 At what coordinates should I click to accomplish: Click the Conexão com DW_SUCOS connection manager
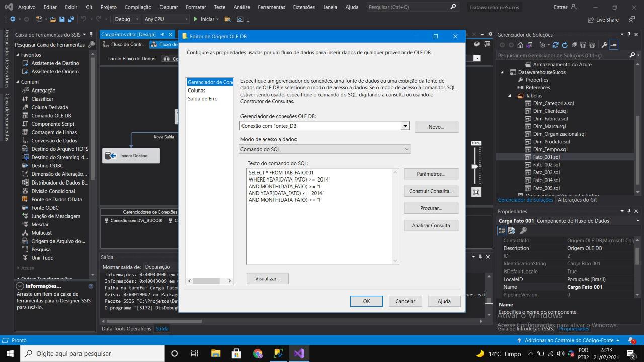pyautogui.click(x=133, y=221)
